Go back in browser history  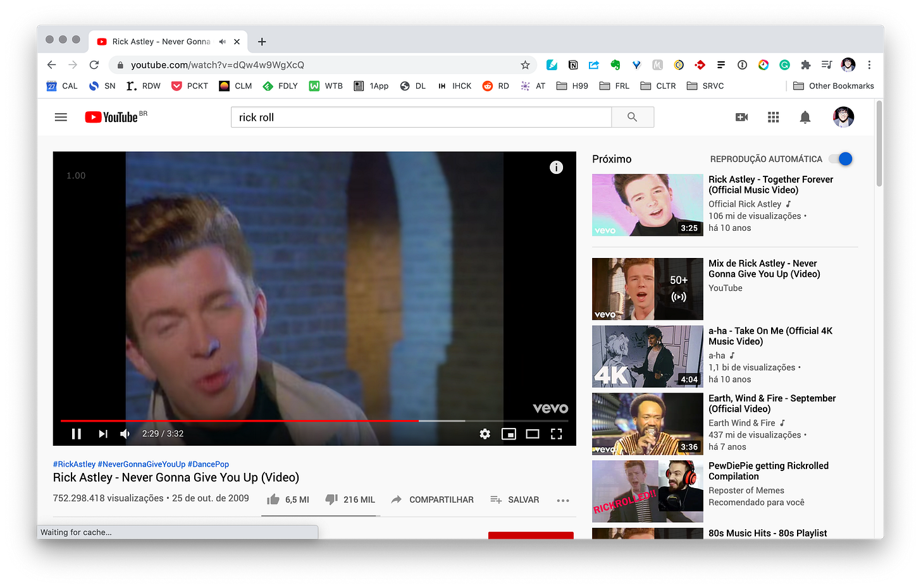coord(52,65)
